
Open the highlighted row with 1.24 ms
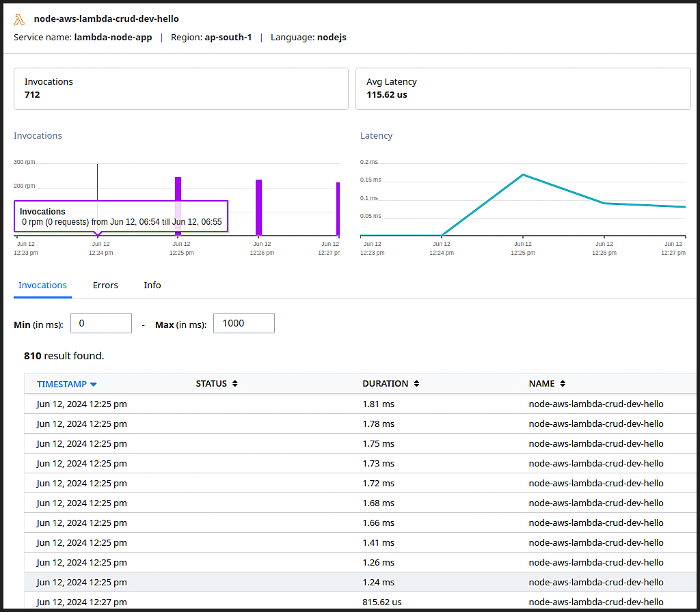[360, 582]
